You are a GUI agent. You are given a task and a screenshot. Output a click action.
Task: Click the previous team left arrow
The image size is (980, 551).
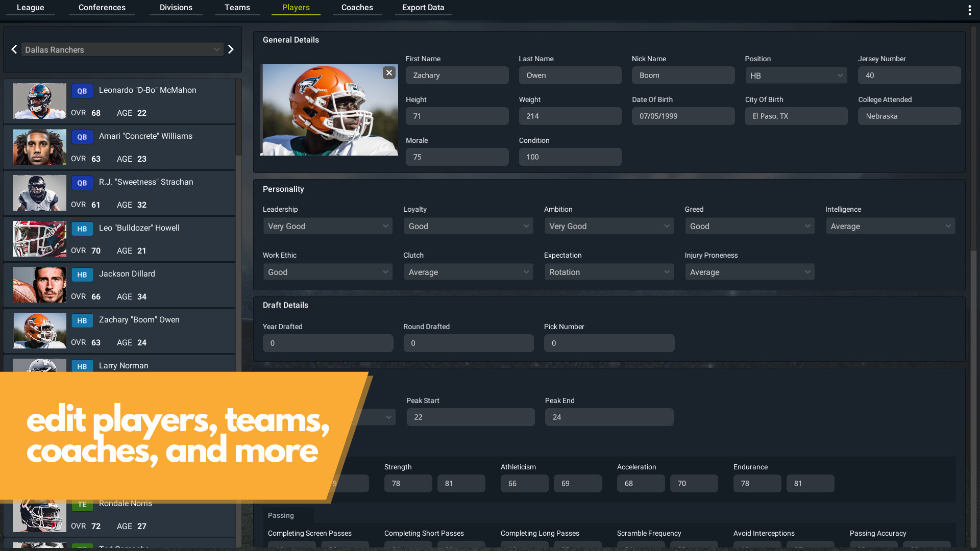pos(14,49)
